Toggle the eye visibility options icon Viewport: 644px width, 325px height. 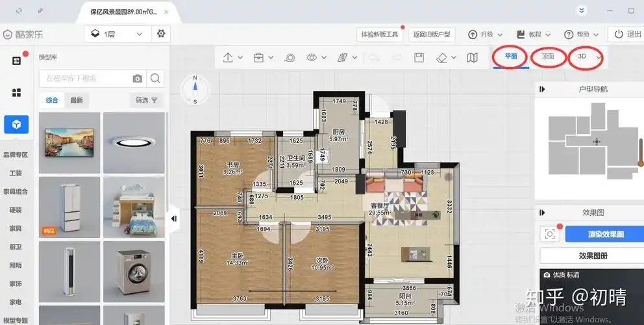[x=312, y=58]
